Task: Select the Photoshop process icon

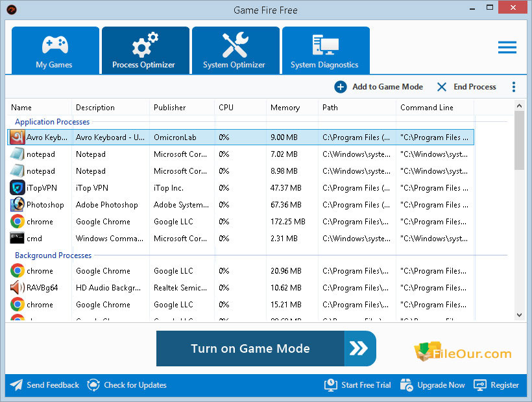Action: pyautogui.click(x=18, y=205)
